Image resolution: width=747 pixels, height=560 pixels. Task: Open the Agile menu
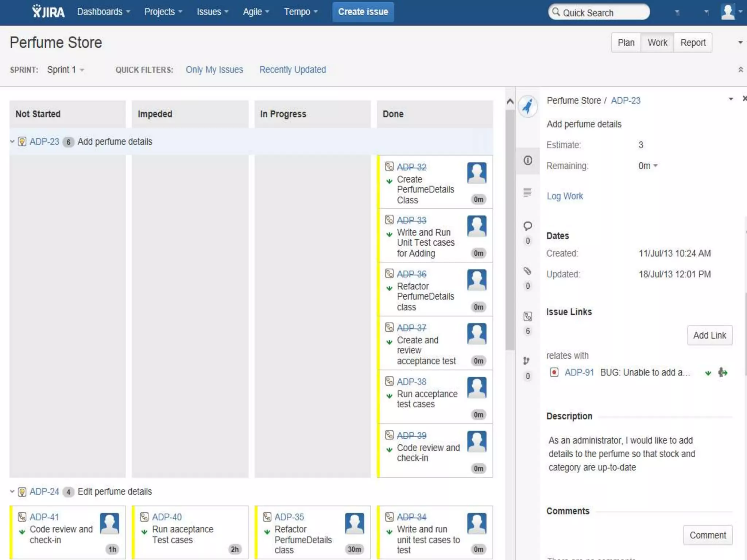256,12
